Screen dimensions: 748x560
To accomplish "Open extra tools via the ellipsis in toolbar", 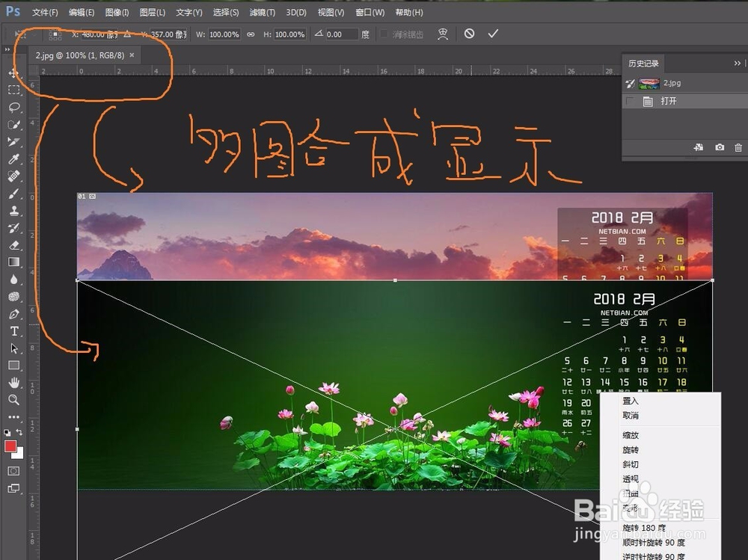I will point(13,416).
